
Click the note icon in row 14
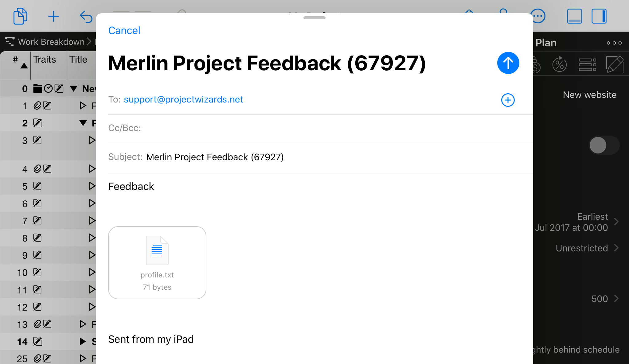(38, 341)
